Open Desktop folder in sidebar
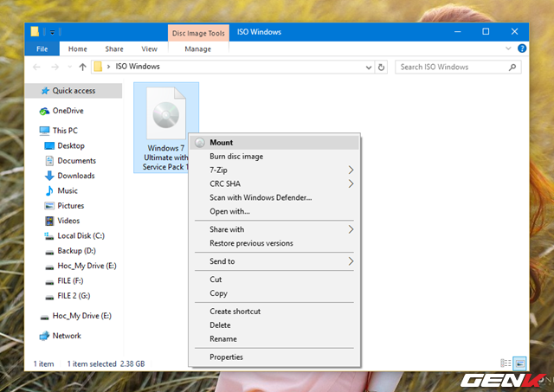 pyautogui.click(x=71, y=145)
